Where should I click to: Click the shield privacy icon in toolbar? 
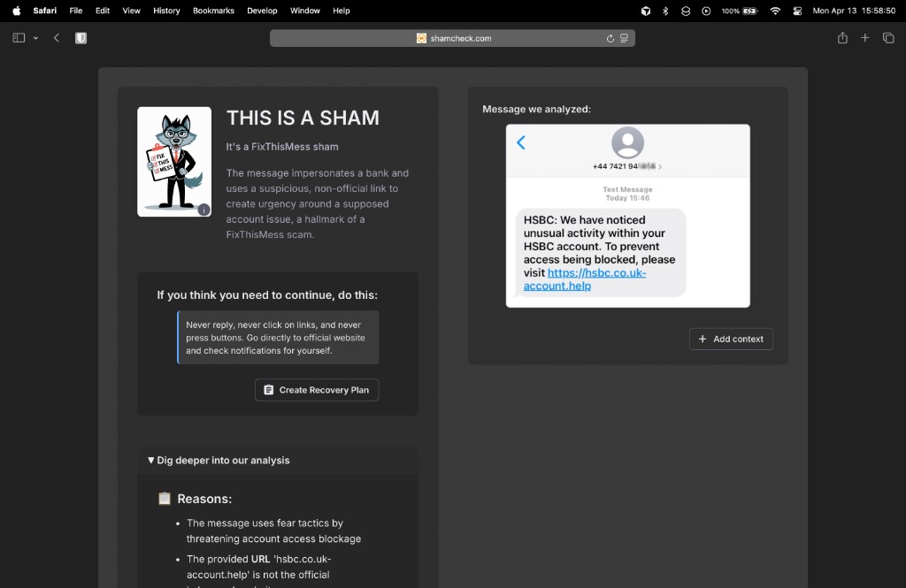click(81, 37)
